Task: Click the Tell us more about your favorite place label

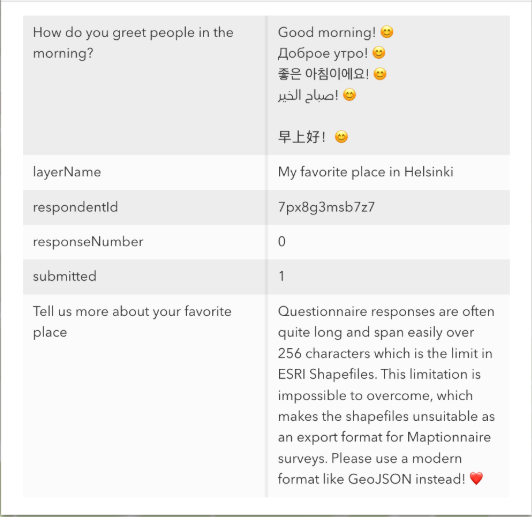Action: pos(132,322)
